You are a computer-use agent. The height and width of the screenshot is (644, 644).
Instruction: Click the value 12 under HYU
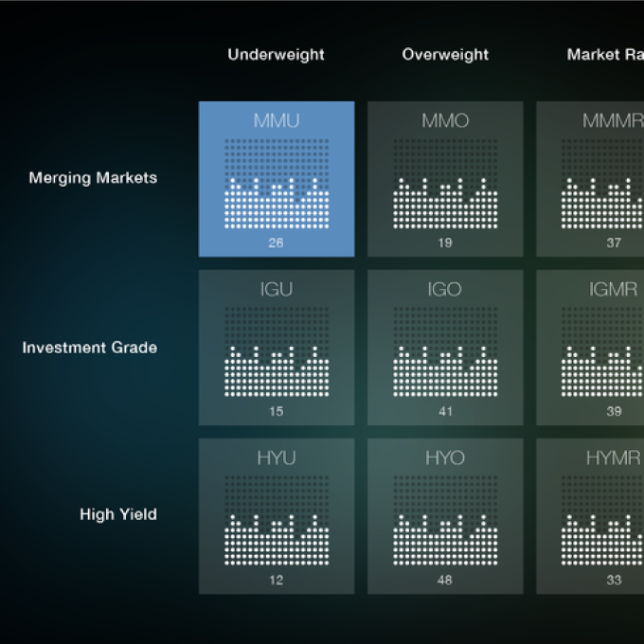pos(277,581)
